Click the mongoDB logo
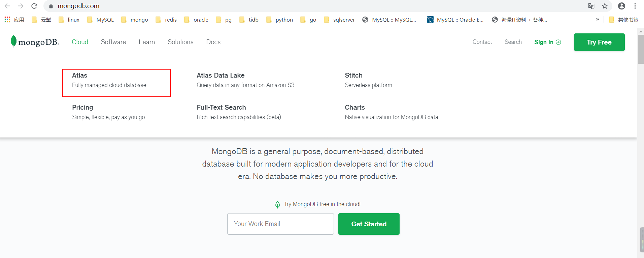The width and height of the screenshot is (644, 258). tap(35, 41)
